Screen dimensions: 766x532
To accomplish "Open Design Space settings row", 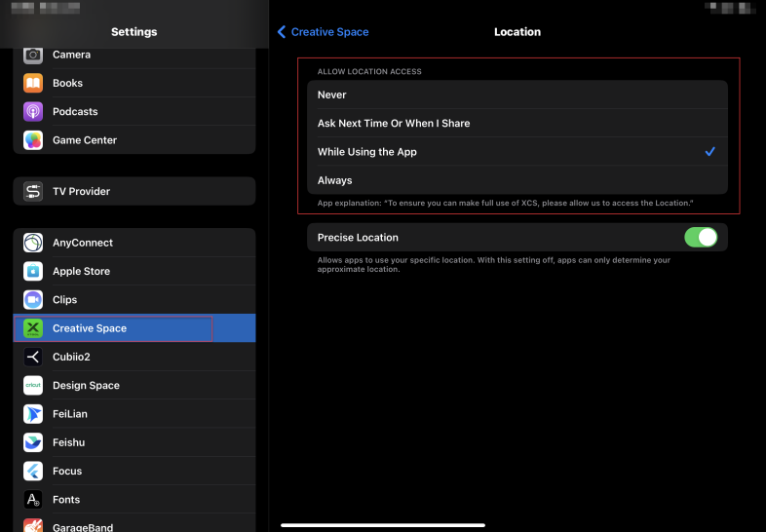I will pyautogui.click(x=134, y=386).
